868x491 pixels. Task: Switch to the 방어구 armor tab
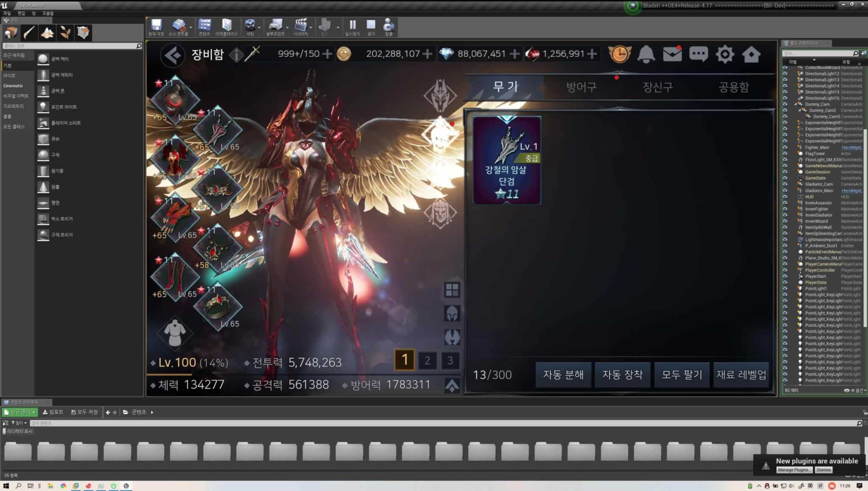point(581,87)
